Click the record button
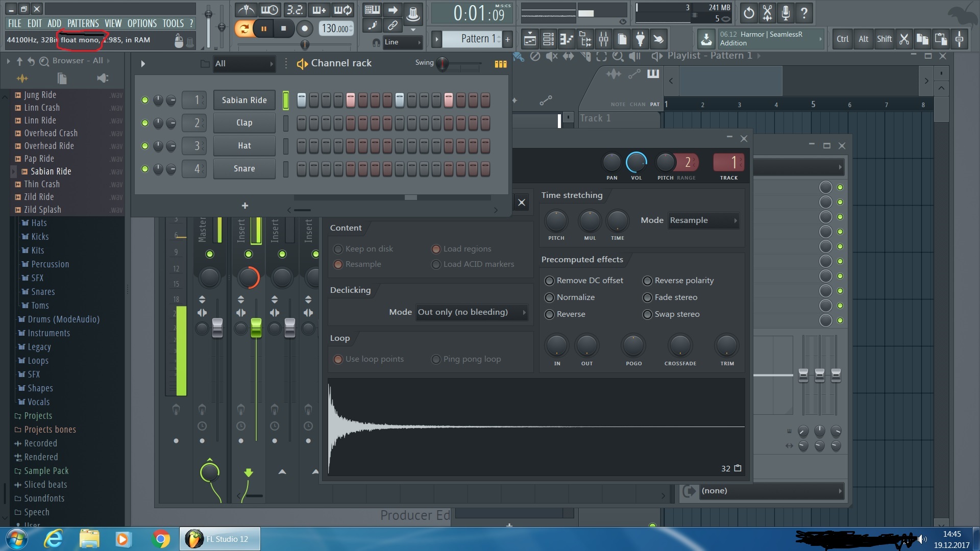This screenshot has height=551, width=980. [x=304, y=29]
